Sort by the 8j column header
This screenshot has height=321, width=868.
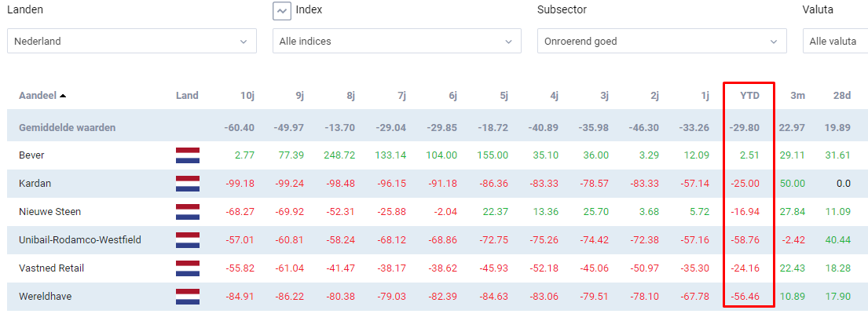tap(350, 96)
